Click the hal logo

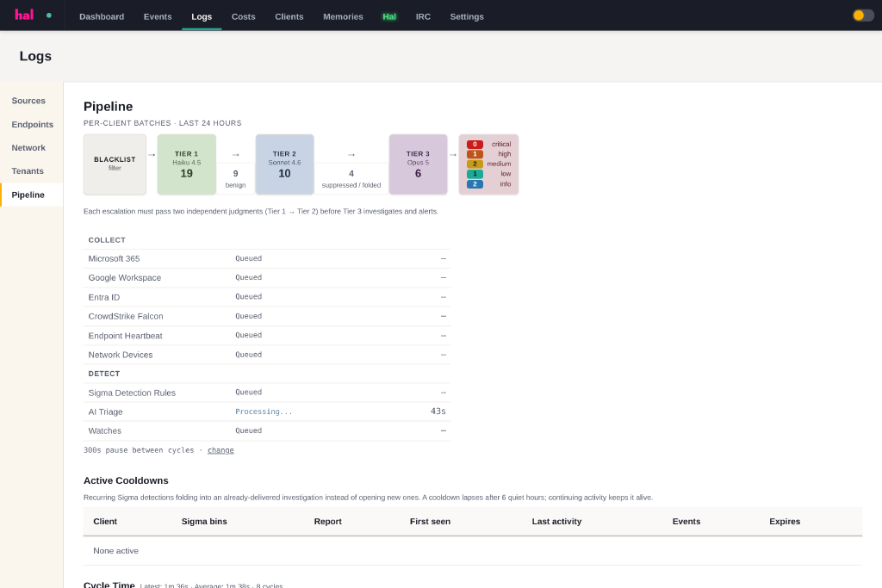pyautogui.click(x=24, y=15)
